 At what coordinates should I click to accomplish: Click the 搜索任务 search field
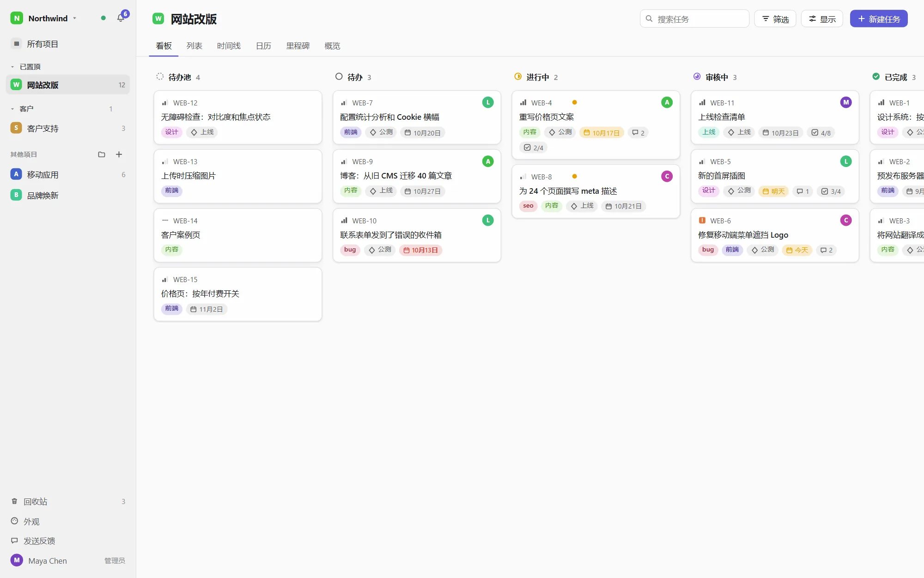coord(694,19)
